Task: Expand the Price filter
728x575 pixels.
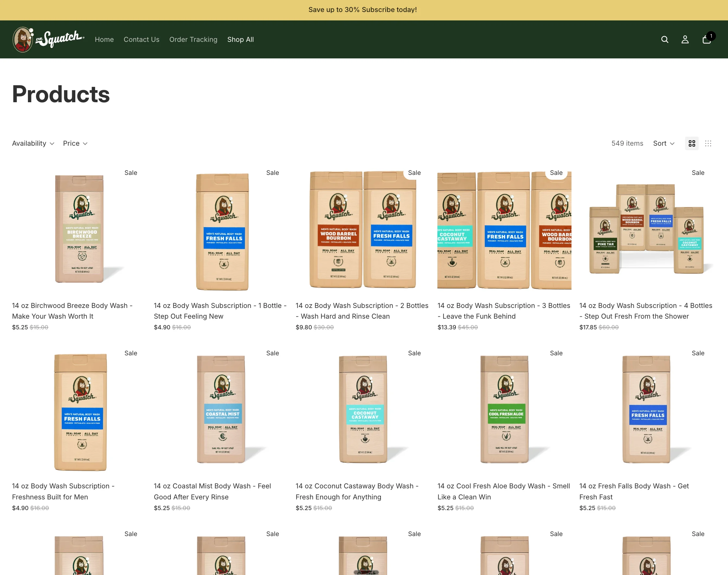Action: [75, 143]
